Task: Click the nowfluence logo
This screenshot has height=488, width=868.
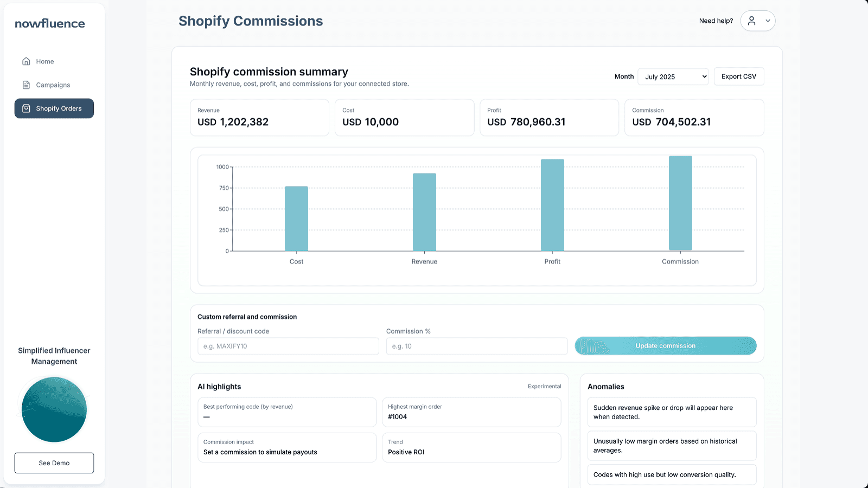Action: (50, 23)
